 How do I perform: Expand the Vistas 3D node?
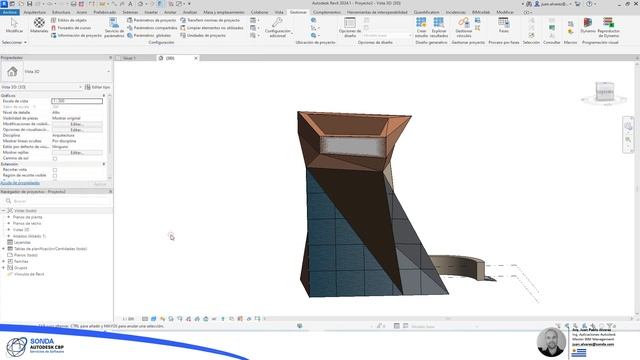pyautogui.click(x=9, y=230)
